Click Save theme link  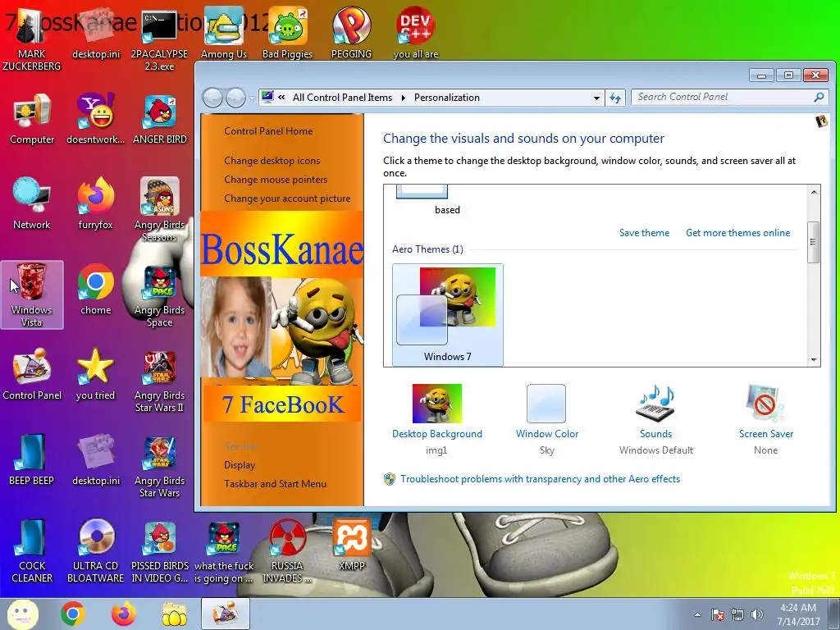[644, 233]
